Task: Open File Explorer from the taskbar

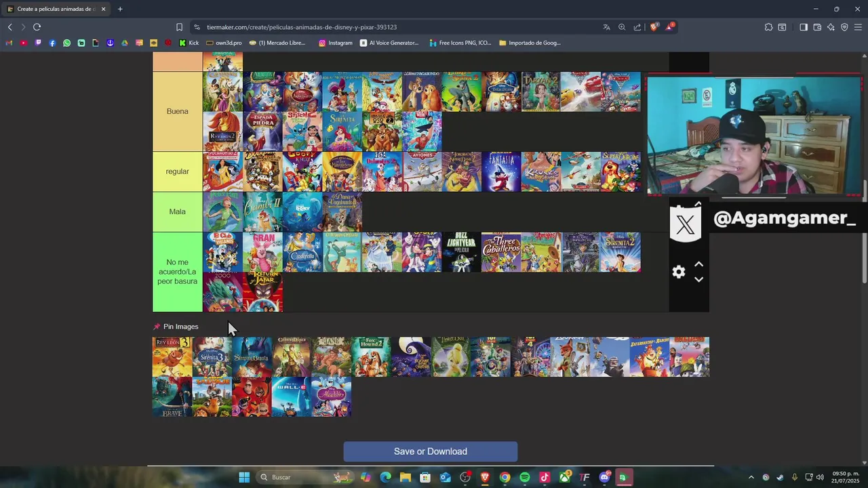Action: click(406, 477)
